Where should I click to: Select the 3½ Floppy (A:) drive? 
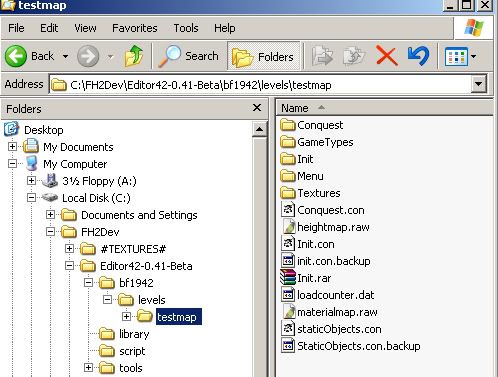click(99, 181)
